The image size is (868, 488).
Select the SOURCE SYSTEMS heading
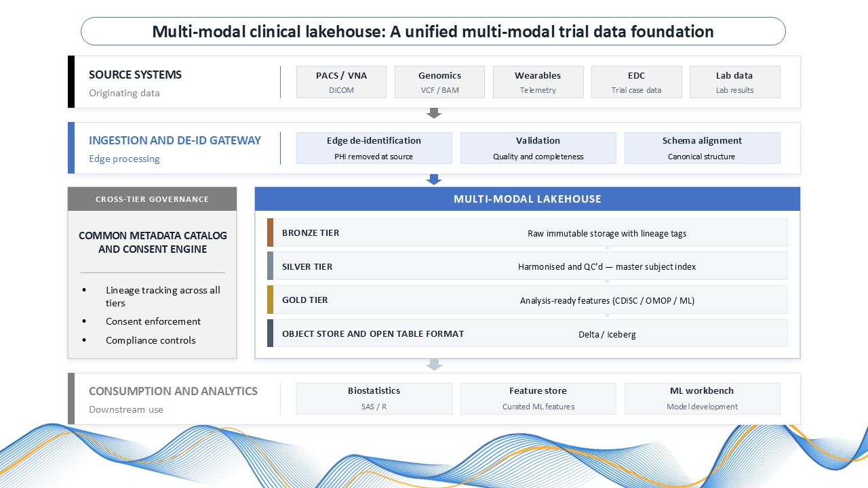pyautogui.click(x=135, y=75)
